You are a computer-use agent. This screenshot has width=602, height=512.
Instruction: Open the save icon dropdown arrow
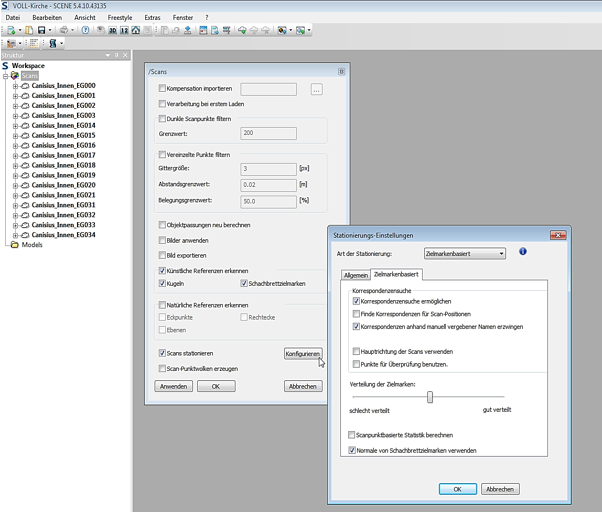coord(50,30)
